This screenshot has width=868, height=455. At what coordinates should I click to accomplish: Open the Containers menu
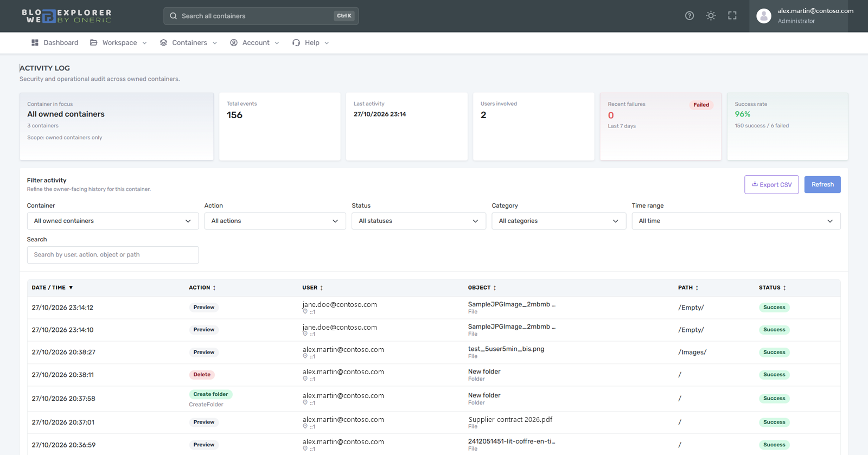(188, 43)
